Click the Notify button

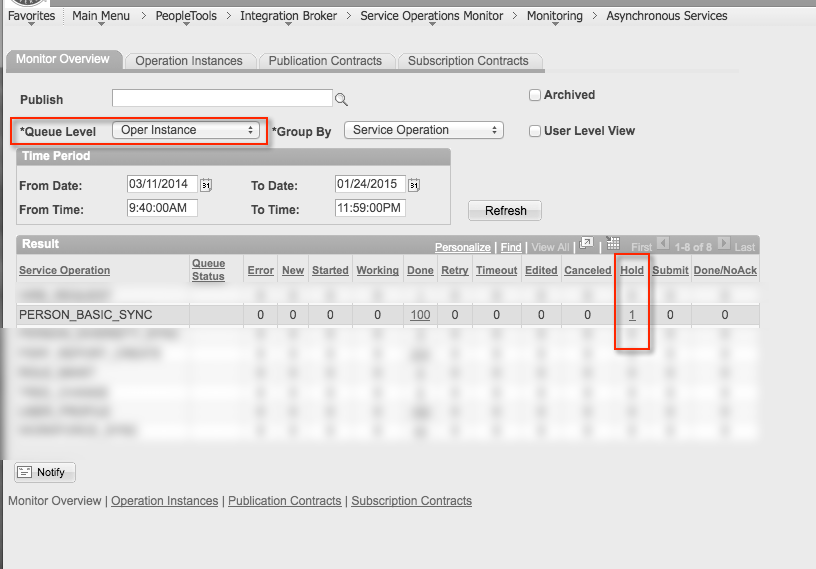(x=45, y=472)
